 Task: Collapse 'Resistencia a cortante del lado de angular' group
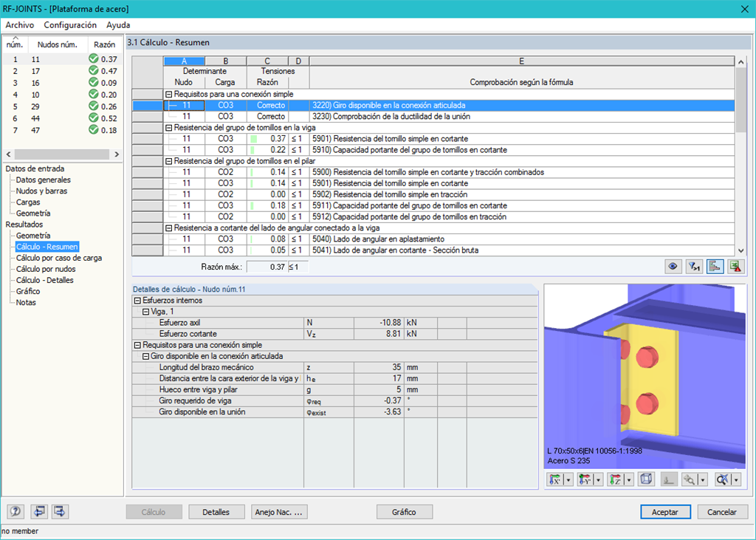[x=169, y=228]
